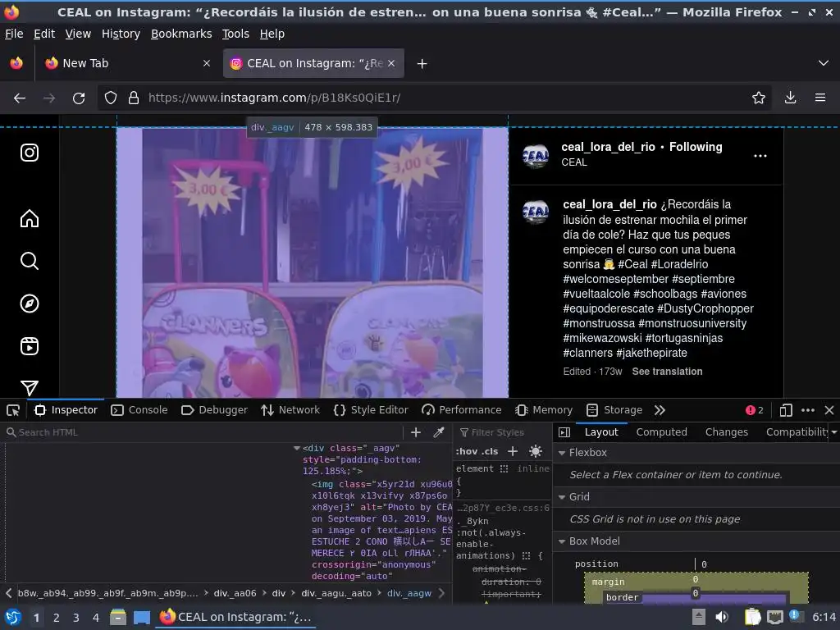This screenshot has width=840, height=630.
Task: Collapse the Box Model section
Action: click(x=562, y=541)
